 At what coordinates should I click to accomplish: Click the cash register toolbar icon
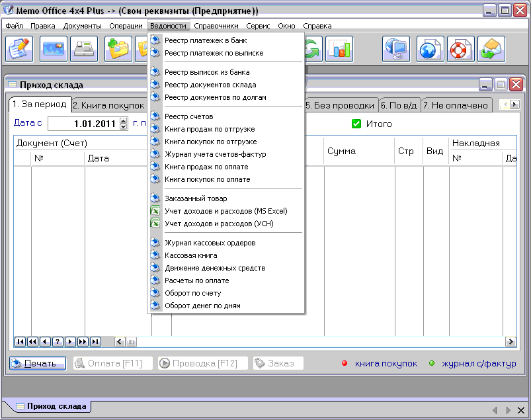pyautogui.click(x=84, y=49)
